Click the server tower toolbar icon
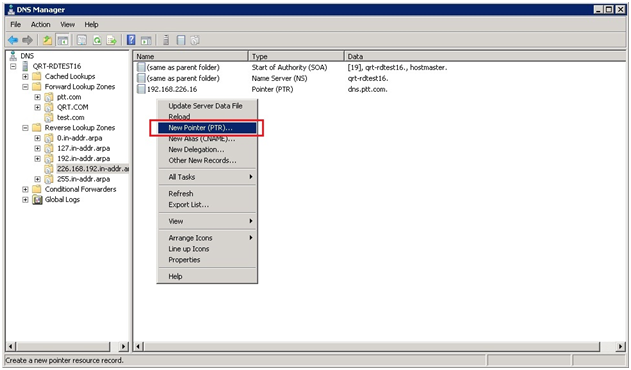This screenshot has width=631, height=370. tap(166, 40)
